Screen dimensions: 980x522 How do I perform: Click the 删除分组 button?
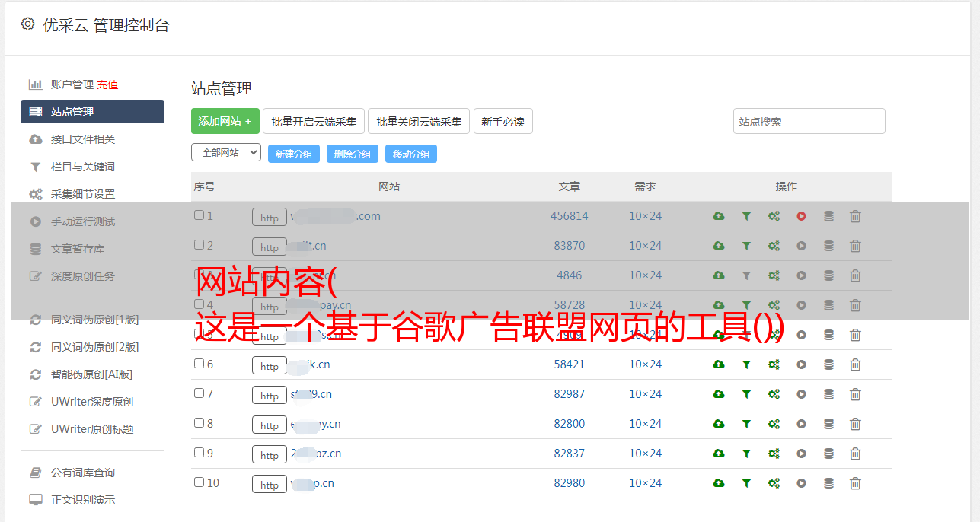coord(353,154)
